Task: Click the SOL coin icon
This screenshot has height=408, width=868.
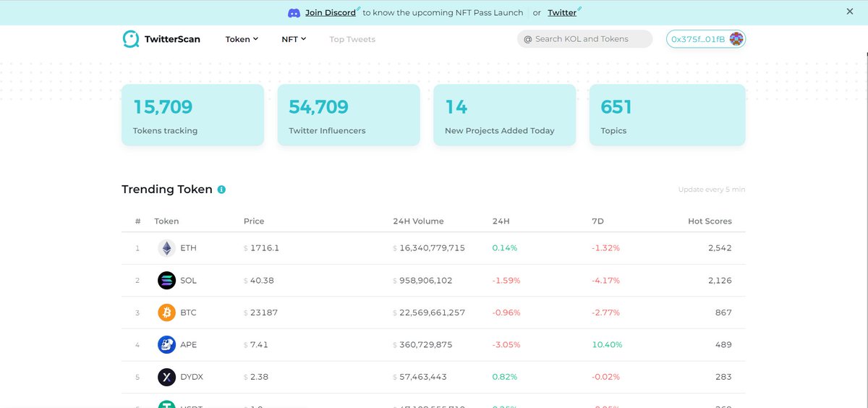Action: (x=166, y=281)
